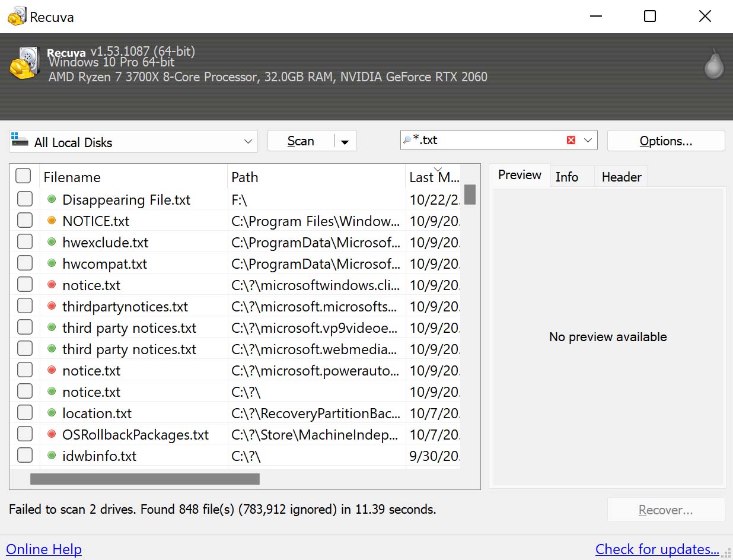This screenshot has width=733, height=560.
Task: Click green status dot for hwcompat.txt
Action: (x=52, y=263)
